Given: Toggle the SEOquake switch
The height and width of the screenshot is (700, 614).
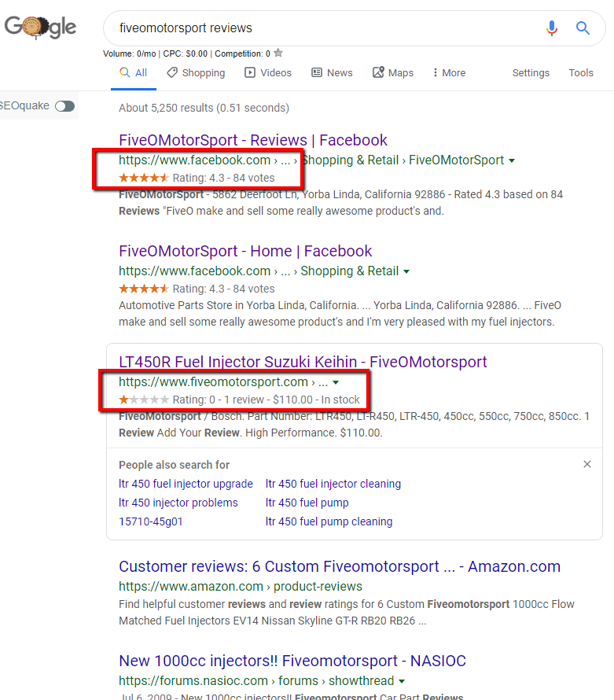Looking at the screenshot, I should [x=65, y=106].
